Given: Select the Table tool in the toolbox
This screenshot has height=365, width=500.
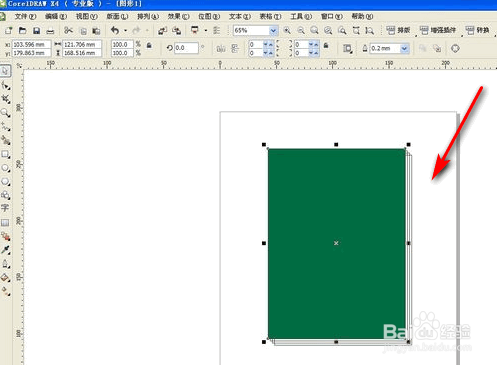Looking at the screenshot, I should 5,222.
